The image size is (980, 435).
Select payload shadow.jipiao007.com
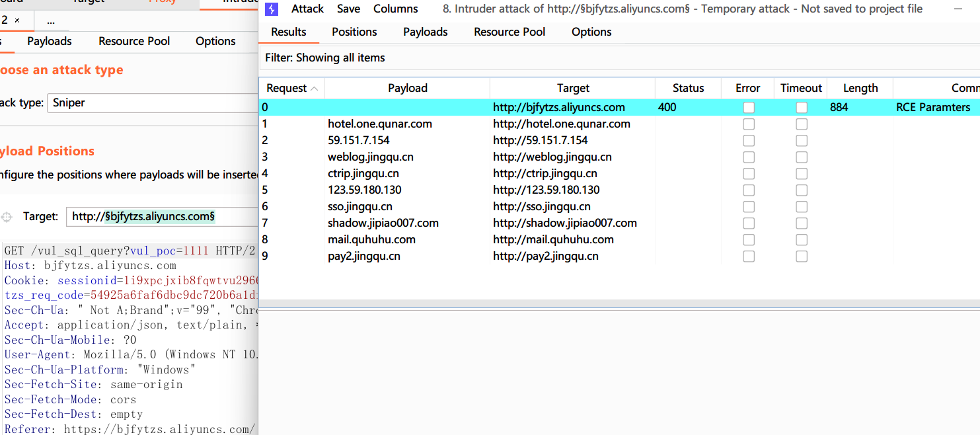[x=383, y=223]
